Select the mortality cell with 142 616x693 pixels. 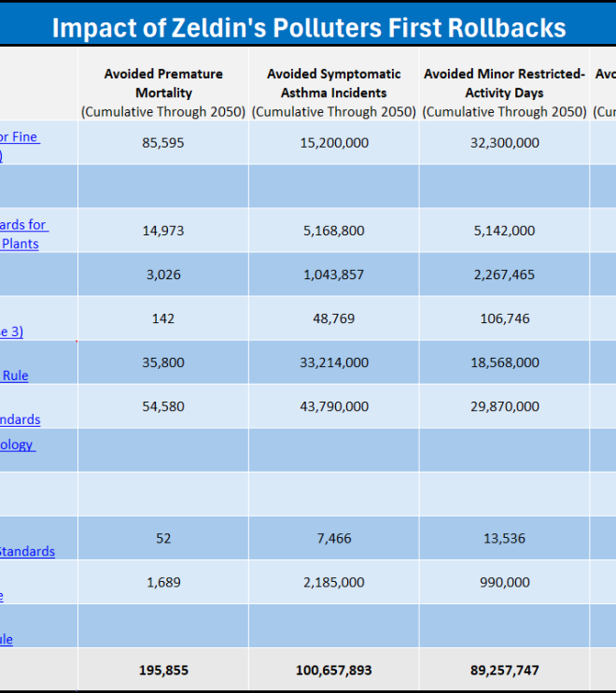pos(163,318)
